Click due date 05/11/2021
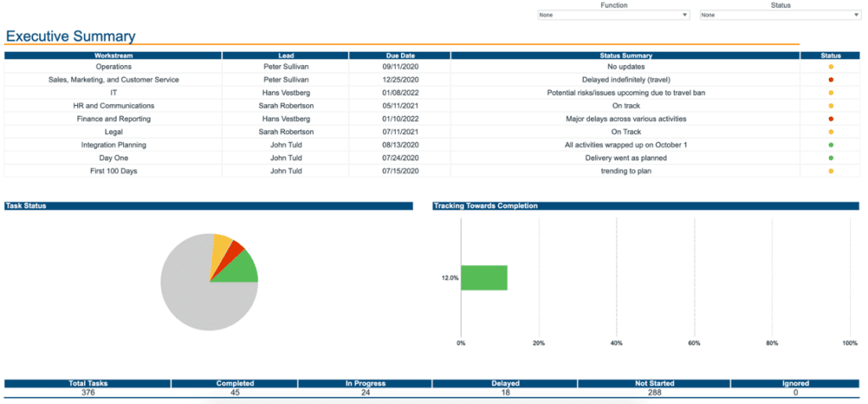Screen dimensions: 868x404 400,106
